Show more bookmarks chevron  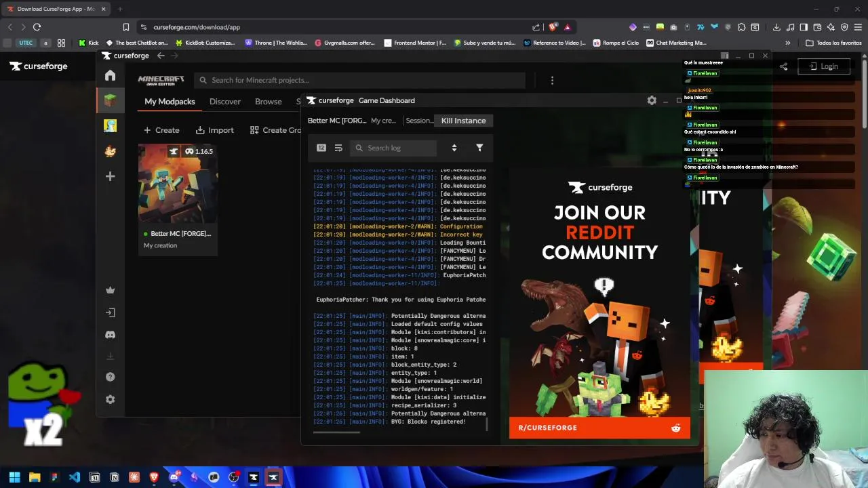point(787,43)
